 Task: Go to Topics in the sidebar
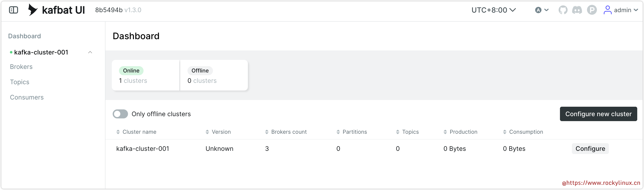pyautogui.click(x=20, y=82)
